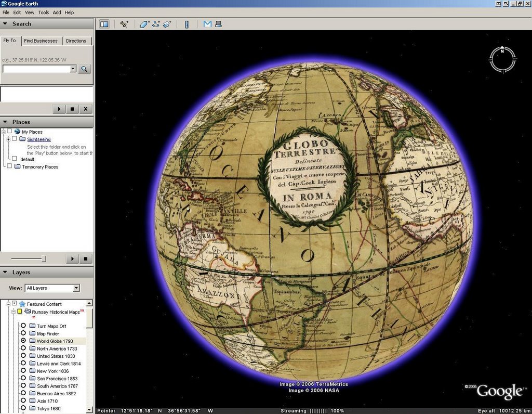Click the Add Placemark toolbar icon

[124, 24]
